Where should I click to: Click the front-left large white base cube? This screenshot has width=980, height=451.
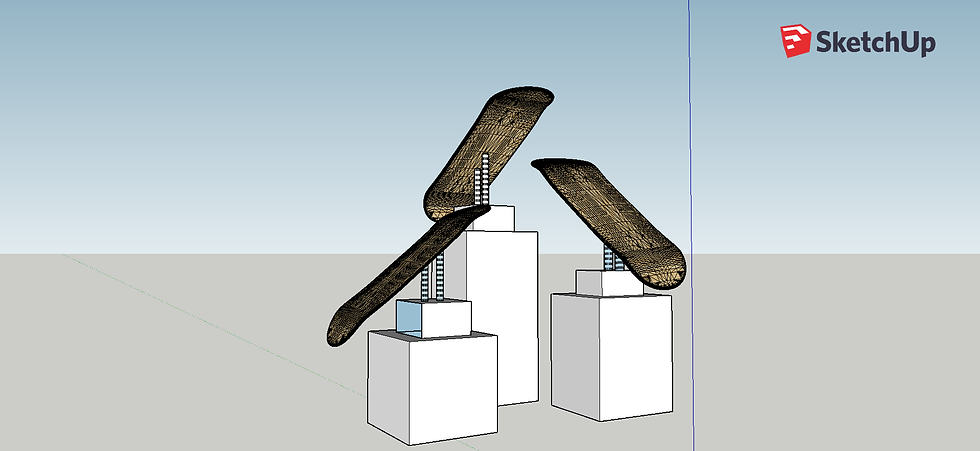432,387
